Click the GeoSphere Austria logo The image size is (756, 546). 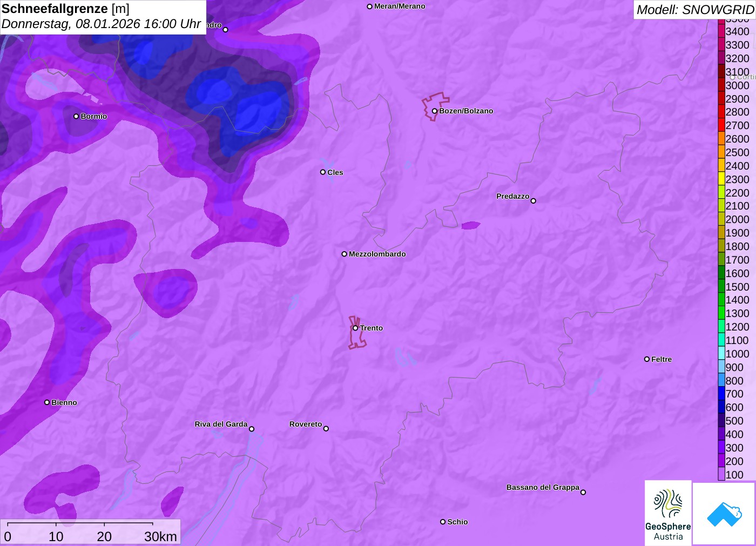pos(668,513)
